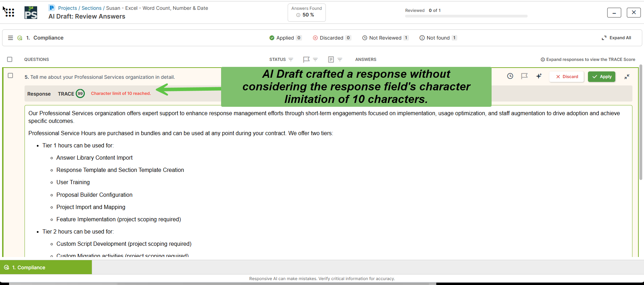Screen dimensions: 644x285
Task: Apply the AI drafted response
Action: click(x=602, y=77)
